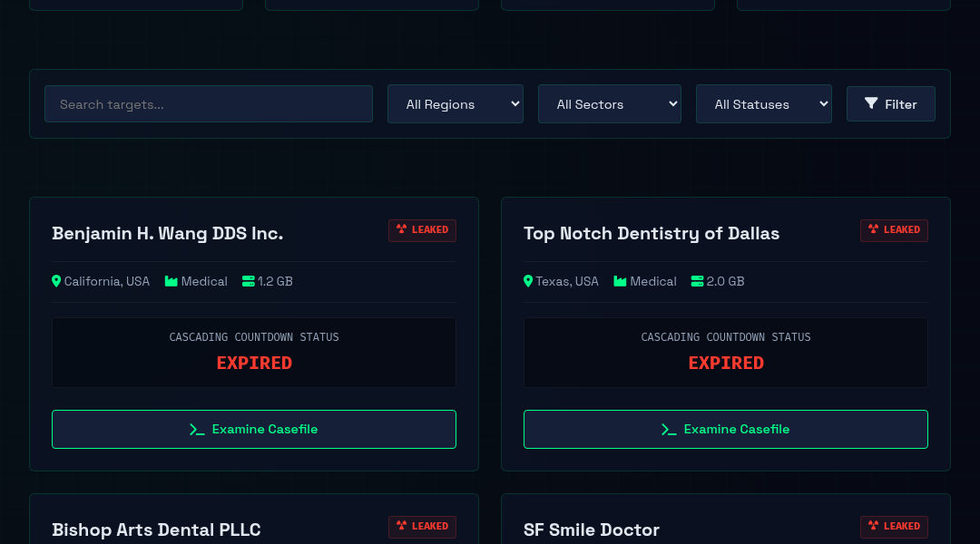Select the Bishop Arts Dental PLLC title
The height and width of the screenshot is (544, 980).
pos(156,529)
